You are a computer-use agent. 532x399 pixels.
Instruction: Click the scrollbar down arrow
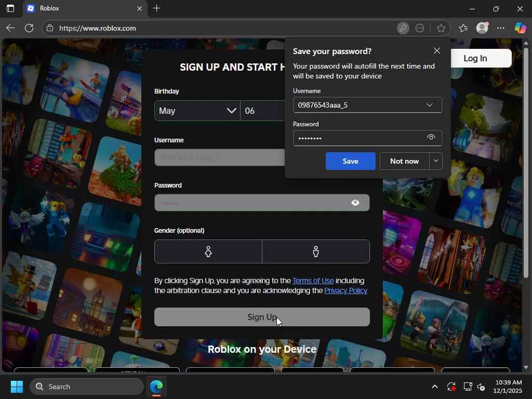(x=526, y=367)
